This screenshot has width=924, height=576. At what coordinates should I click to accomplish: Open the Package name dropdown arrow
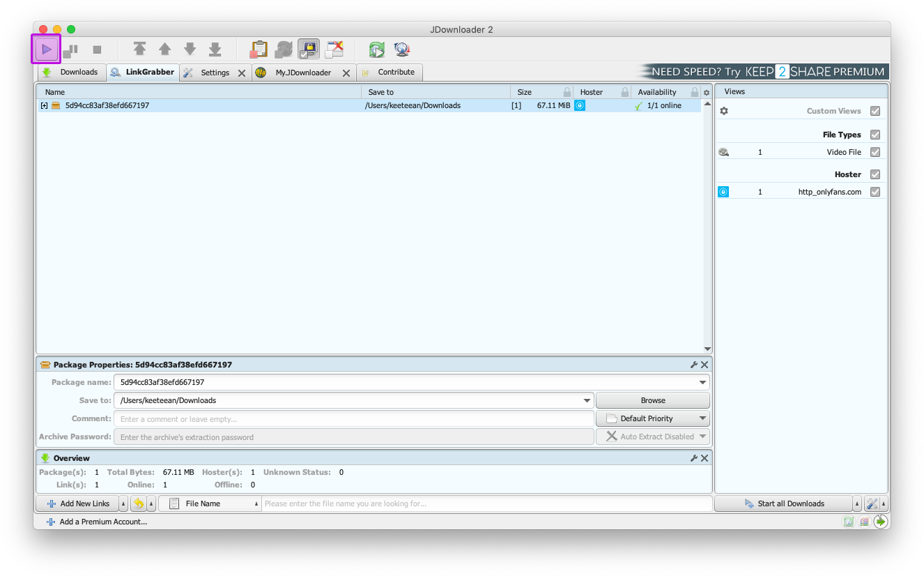702,382
